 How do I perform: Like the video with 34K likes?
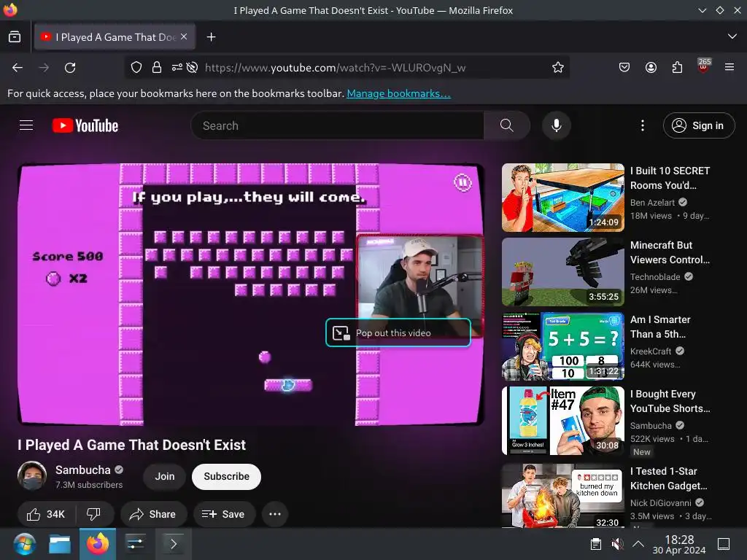[46, 514]
